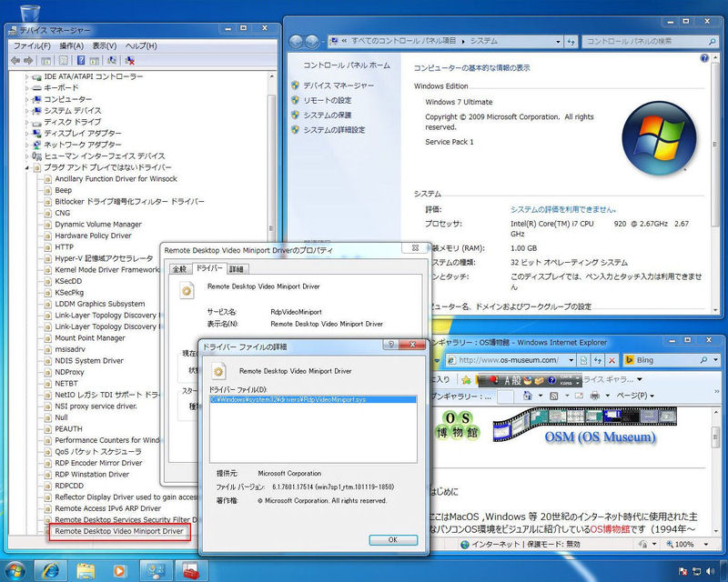
Task: Open the ファイル(F) menu
Action: click(32, 46)
